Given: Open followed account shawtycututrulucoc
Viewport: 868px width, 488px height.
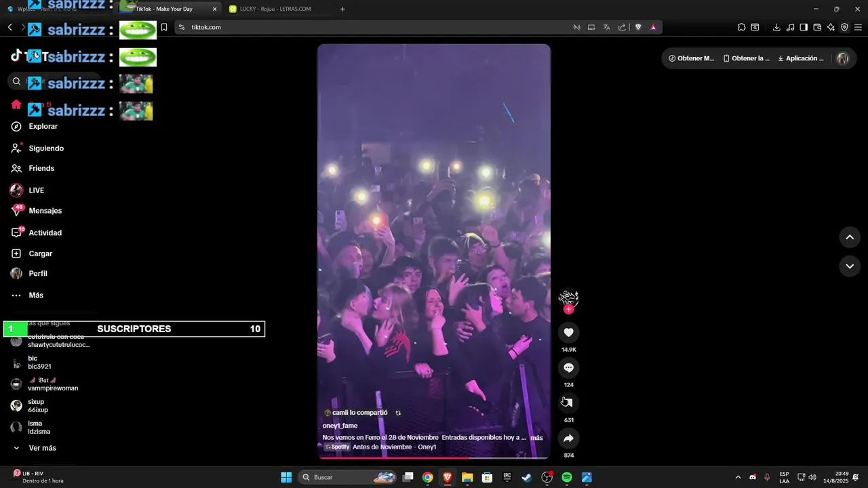Looking at the screenshot, I should coord(51,341).
